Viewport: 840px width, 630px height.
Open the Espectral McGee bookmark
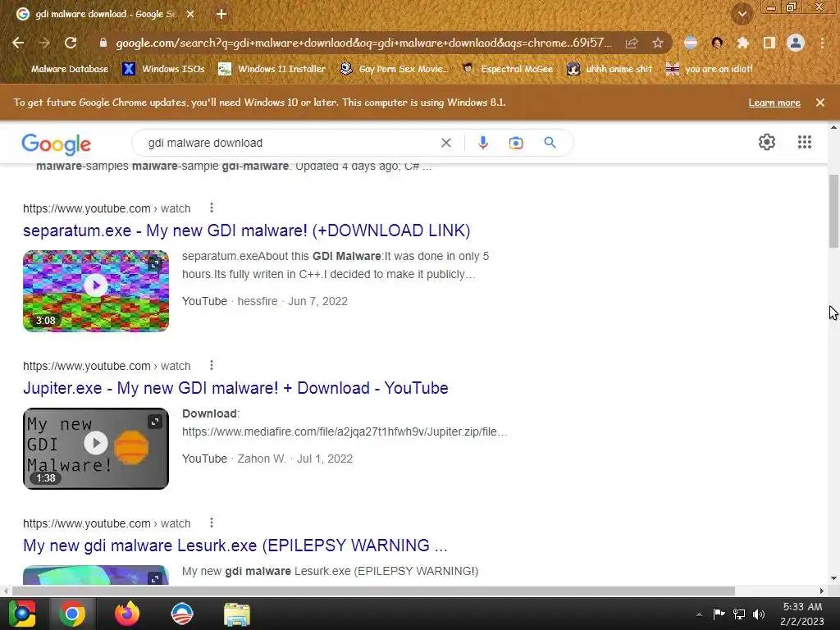(x=507, y=69)
